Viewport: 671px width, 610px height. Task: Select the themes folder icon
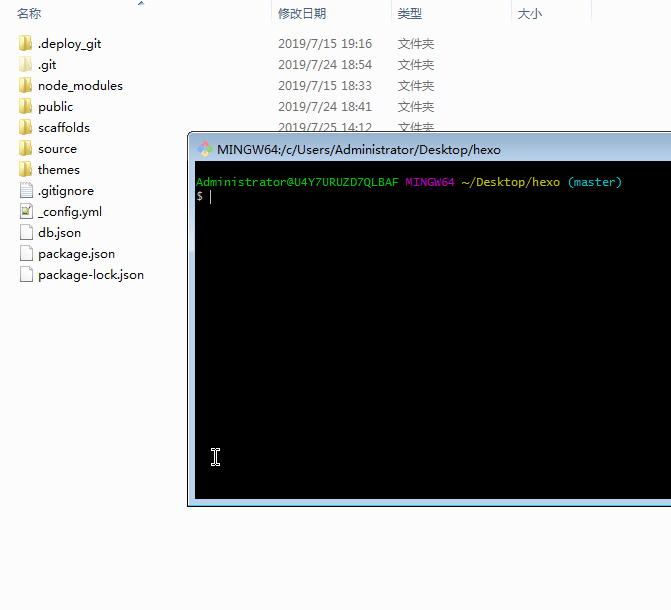25,169
